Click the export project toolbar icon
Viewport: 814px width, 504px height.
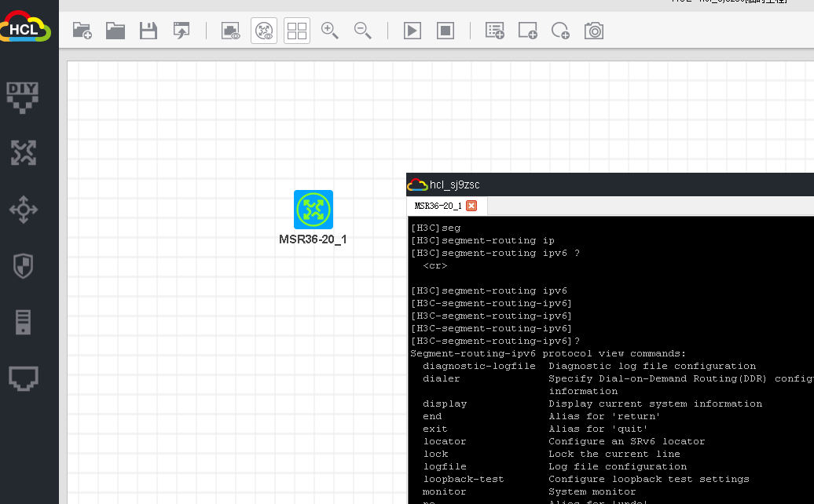coord(181,31)
